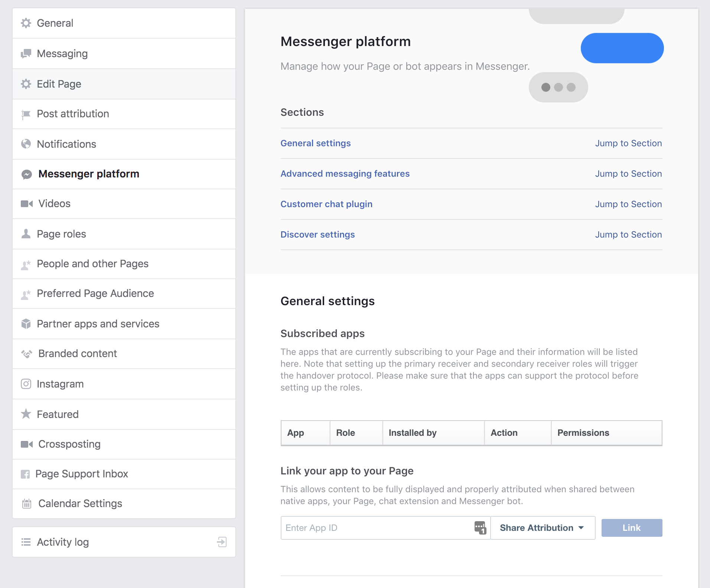This screenshot has width=710, height=588.
Task: Open Page Support Inbox
Action: [124, 474]
